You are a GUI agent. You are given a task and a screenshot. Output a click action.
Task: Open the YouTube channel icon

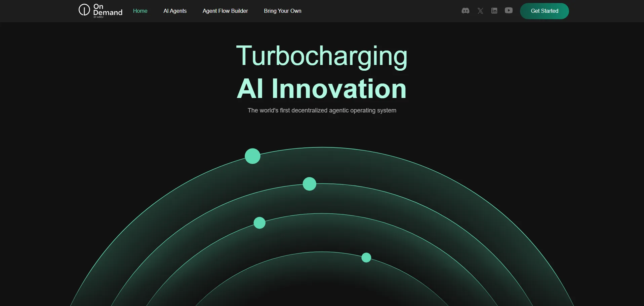tap(509, 10)
